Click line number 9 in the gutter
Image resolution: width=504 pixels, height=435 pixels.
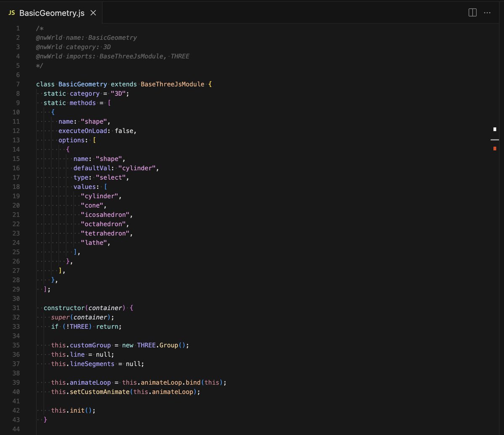click(x=18, y=103)
